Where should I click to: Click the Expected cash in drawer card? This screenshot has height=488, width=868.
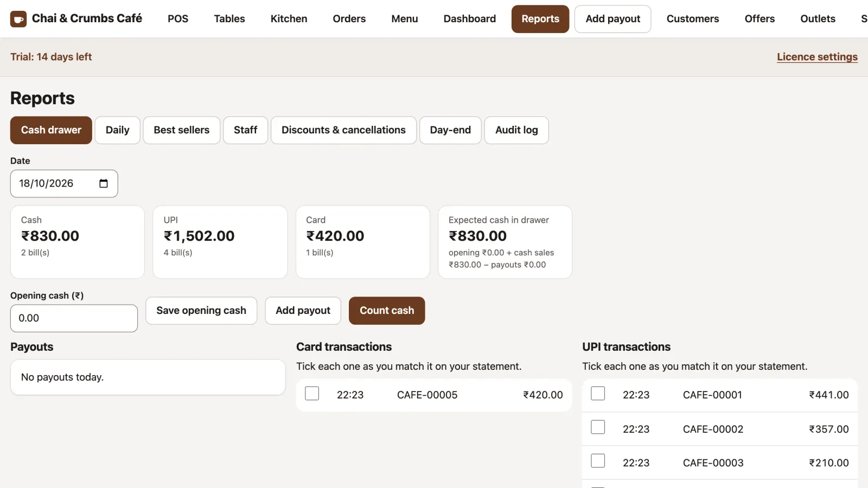[x=505, y=242]
